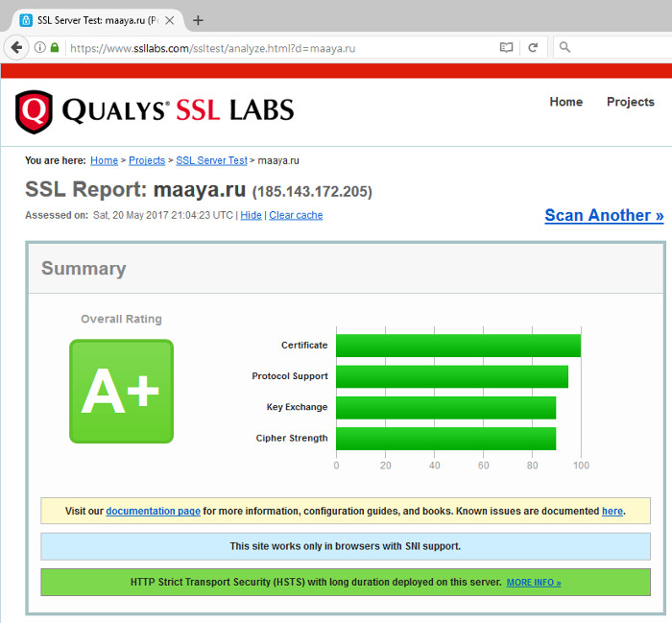Open site information icon in address bar
Screen dimensions: 672x623
[40, 48]
